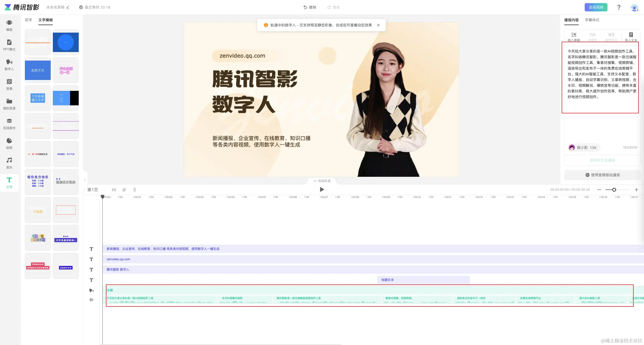Select the 腾讯智影 数字人 text track clip
Image resolution: width=644 pixels, height=345 pixels.
point(373,269)
